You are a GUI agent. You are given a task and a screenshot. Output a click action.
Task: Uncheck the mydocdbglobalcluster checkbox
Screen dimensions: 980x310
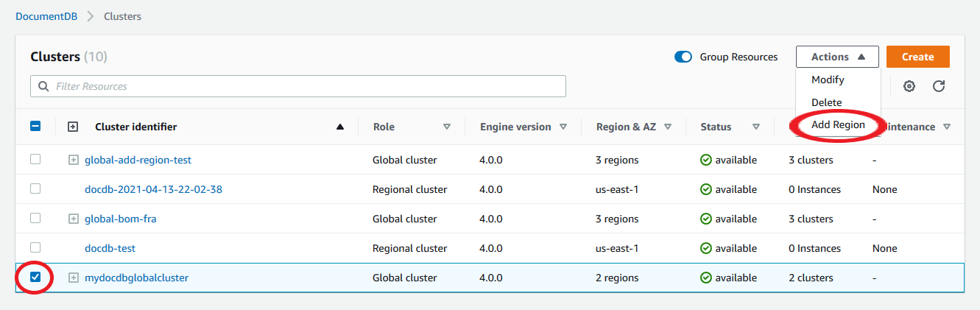[35, 278]
